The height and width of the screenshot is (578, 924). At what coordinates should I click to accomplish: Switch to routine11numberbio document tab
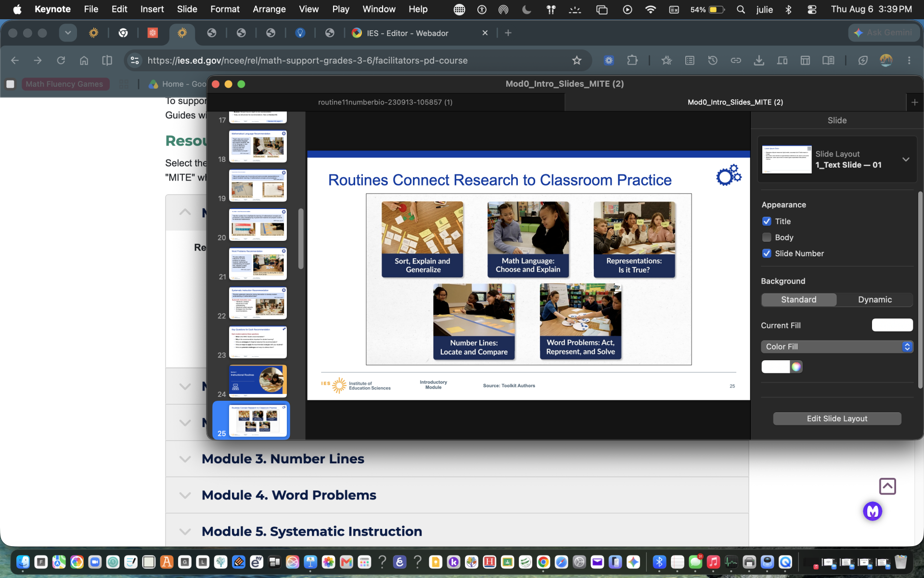click(385, 102)
